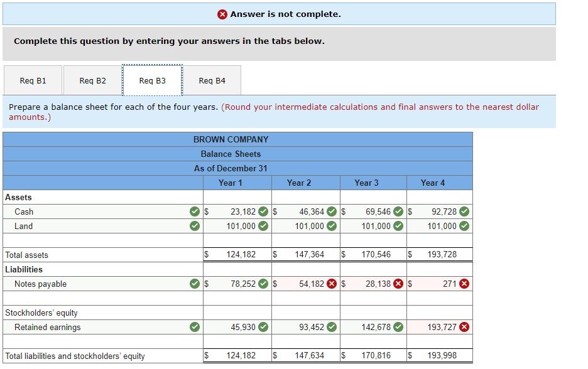The height and width of the screenshot is (369, 588).
Task: Select the Req B3 tab
Action: click(153, 80)
